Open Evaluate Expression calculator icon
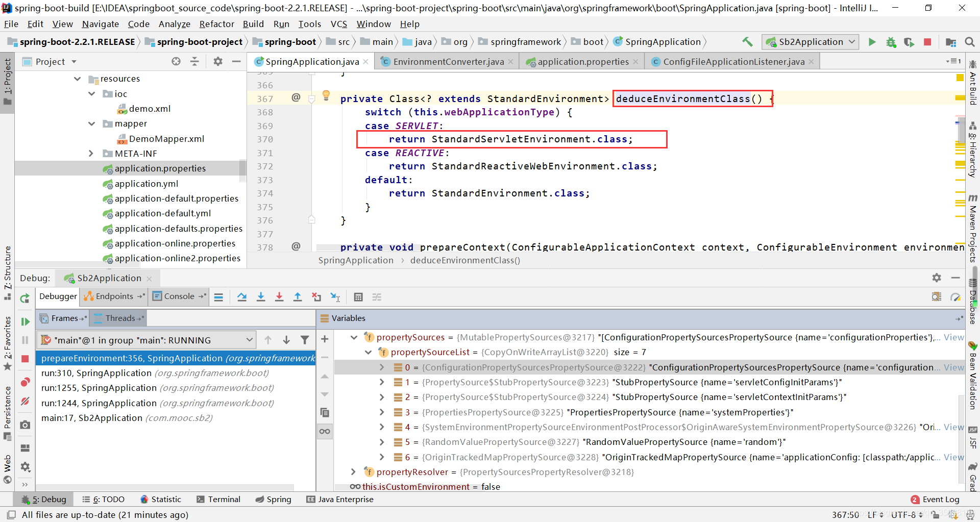 (358, 297)
